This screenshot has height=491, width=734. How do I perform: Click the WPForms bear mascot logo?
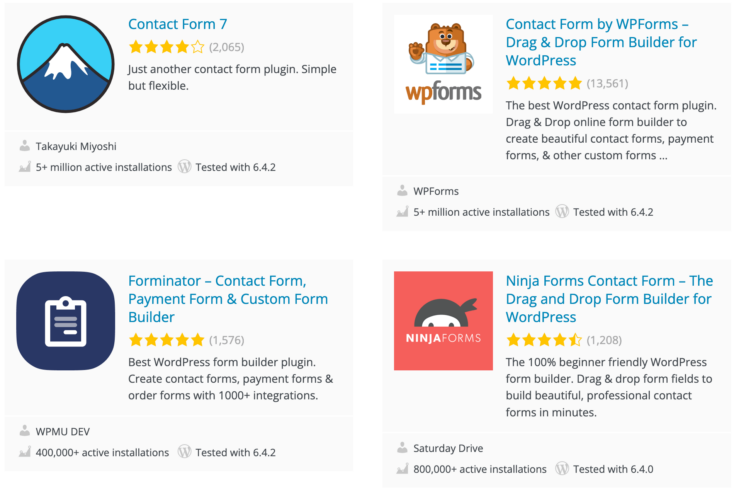[443, 65]
